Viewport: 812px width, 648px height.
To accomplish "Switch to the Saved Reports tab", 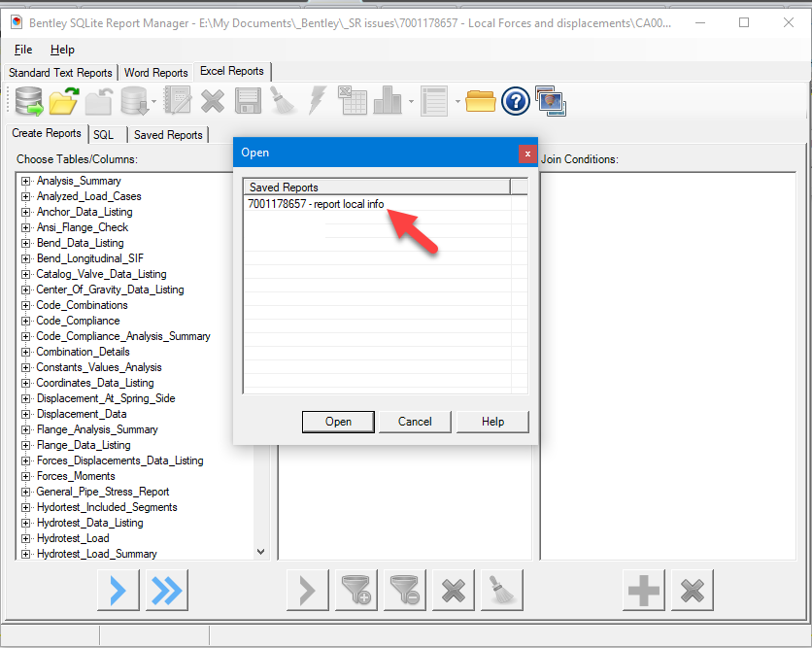I will coord(168,135).
